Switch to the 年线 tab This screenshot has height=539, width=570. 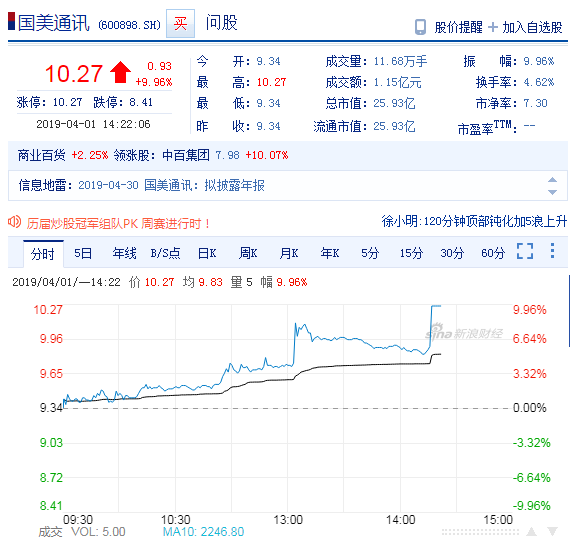pyautogui.click(x=124, y=253)
